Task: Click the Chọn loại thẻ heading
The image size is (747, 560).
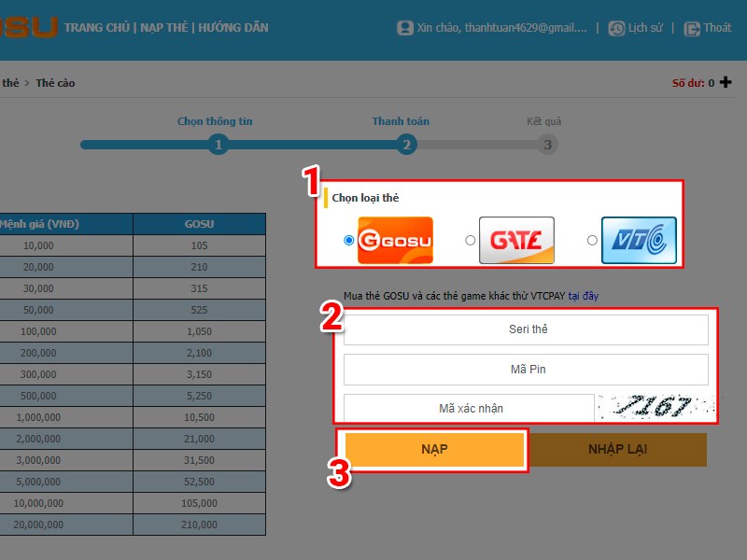Action: point(365,198)
